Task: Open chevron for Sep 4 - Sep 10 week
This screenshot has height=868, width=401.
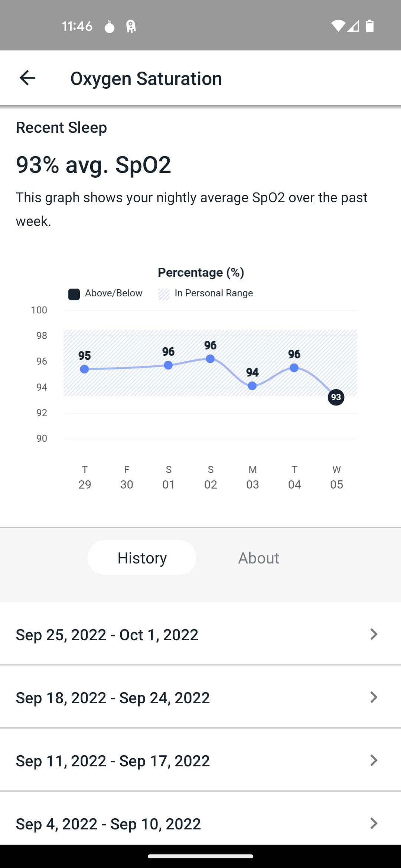Action: tap(374, 823)
